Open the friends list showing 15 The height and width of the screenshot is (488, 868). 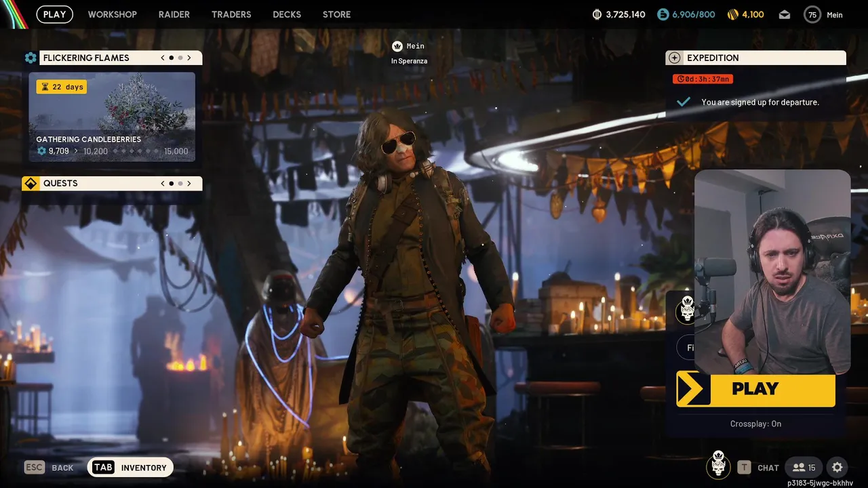tap(804, 468)
